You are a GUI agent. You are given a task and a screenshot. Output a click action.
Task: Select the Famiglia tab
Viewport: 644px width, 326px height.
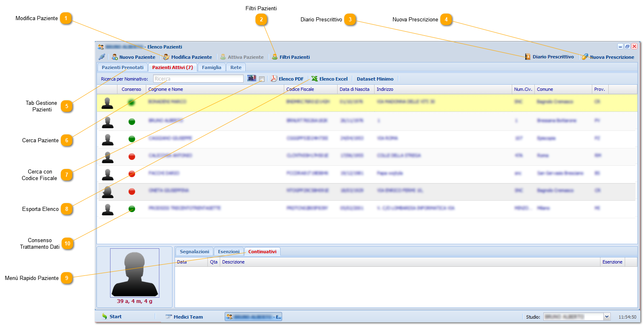click(212, 67)
